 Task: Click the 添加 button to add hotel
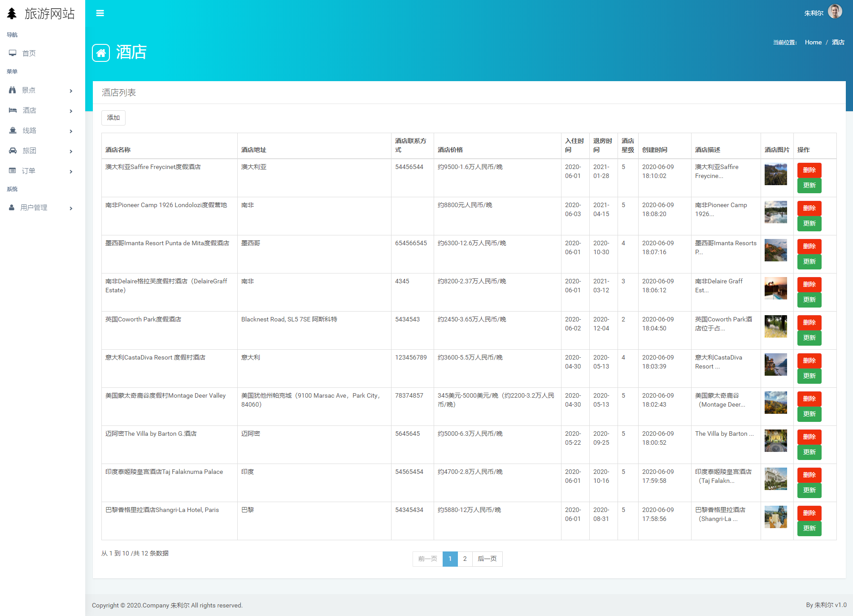point(113,118)
